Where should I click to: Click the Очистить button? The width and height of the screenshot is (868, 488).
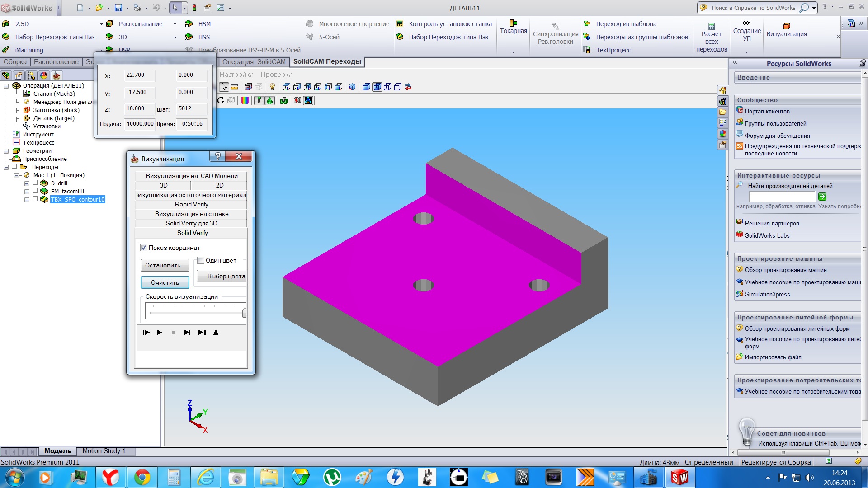(165, 282)
